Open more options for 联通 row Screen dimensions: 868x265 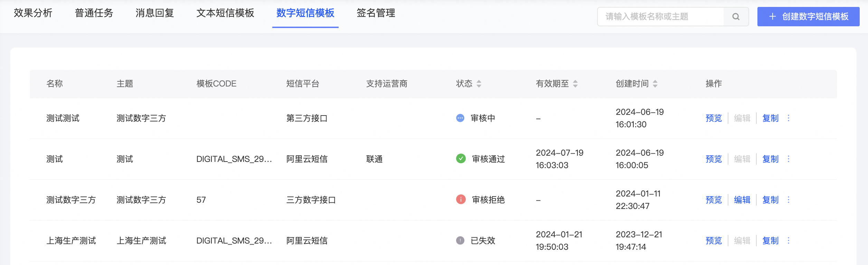click(x=789, y=159)
